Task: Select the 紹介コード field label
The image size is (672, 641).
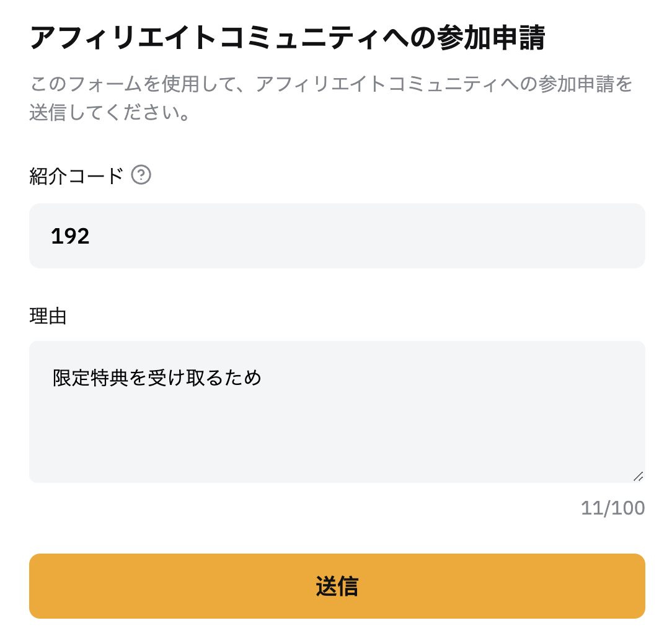Action: click(x=76, y=175)
